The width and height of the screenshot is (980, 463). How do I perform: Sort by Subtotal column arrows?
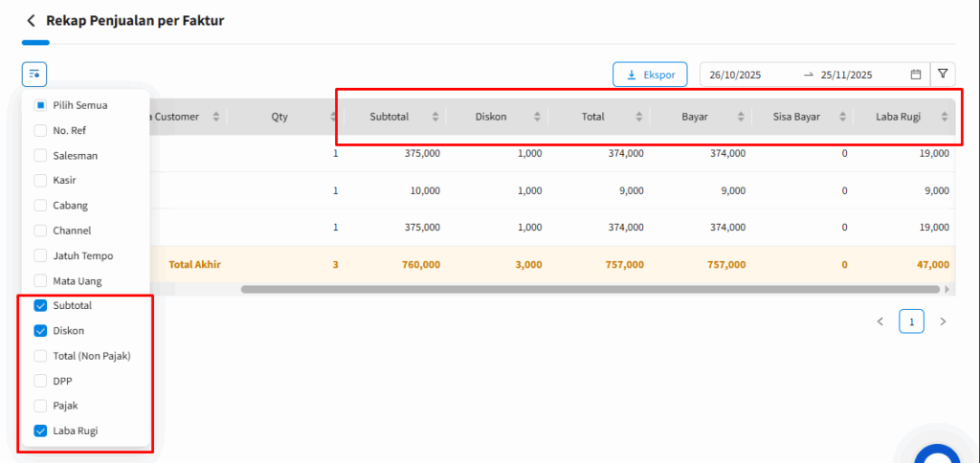pyautogui.click(x=435, y=117)
